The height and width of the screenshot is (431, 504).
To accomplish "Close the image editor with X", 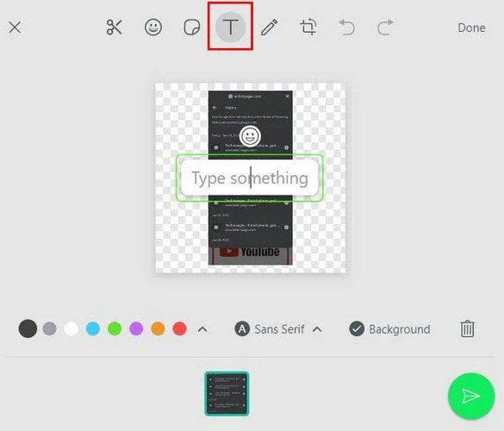I will click(15, 28).
